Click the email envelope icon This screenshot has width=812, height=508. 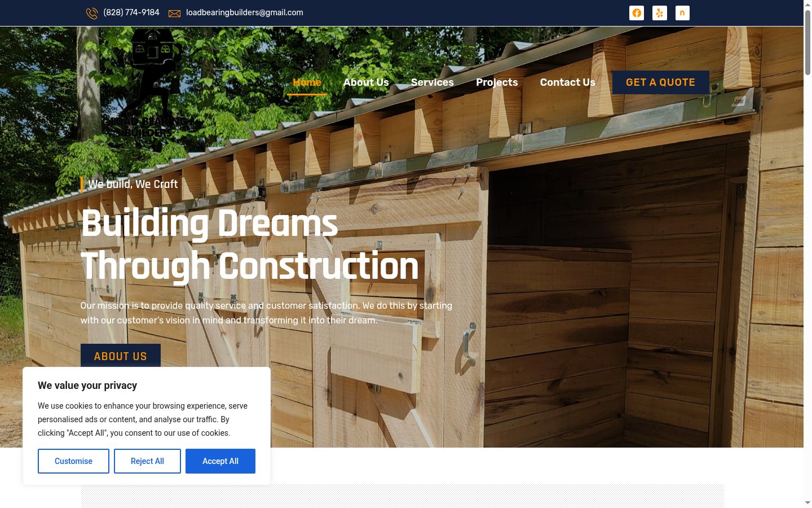pos(175,13)
